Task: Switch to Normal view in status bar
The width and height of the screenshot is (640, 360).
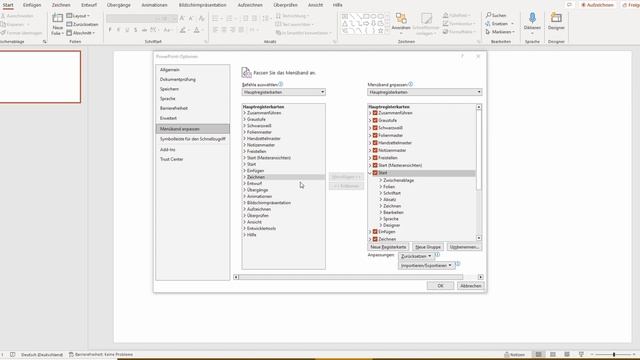Action: click(x=538, y=354)
